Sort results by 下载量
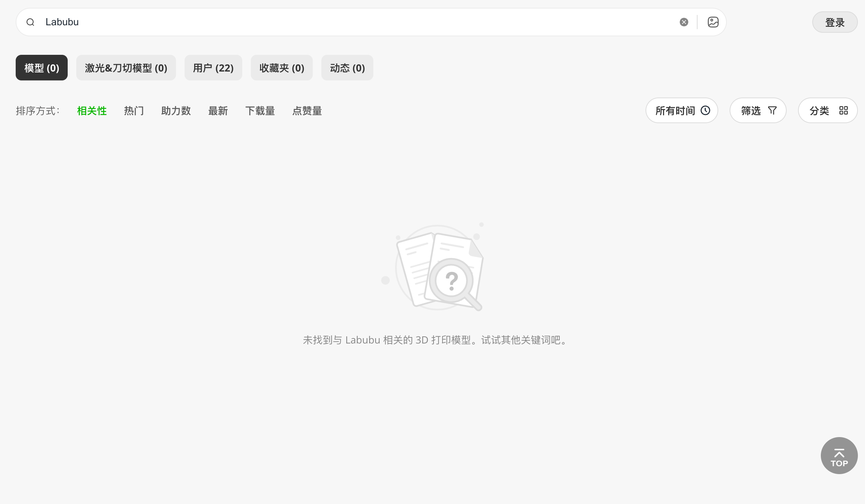This screenshot has width=865, height=504. click(260, 111)
